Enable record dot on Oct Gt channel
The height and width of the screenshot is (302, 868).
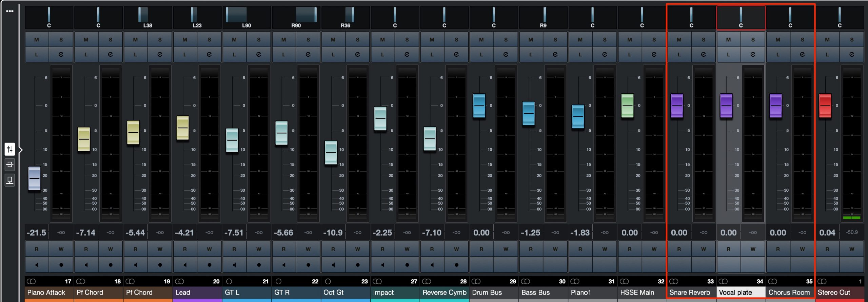tap(357, 265)
